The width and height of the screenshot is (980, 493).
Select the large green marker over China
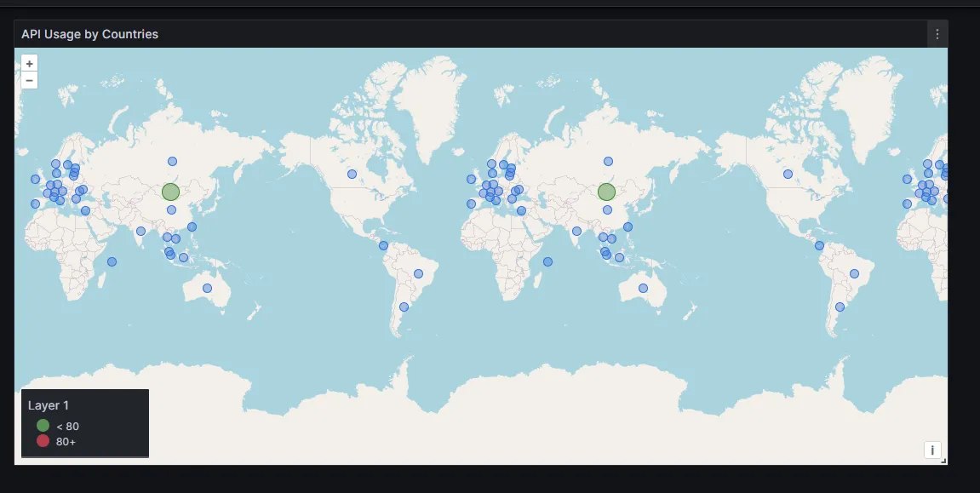pos(605,192)
